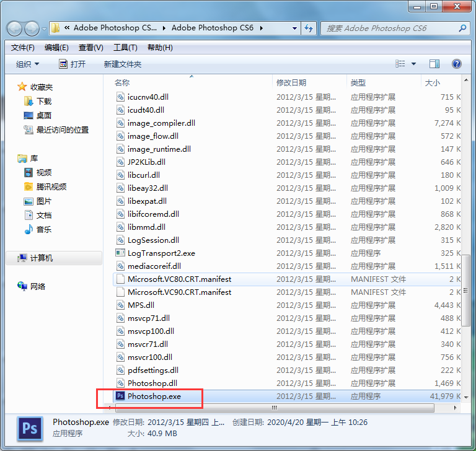Select file image_flow.dll
This screenshot has height=451, width=476.
(x=152, y=136)
